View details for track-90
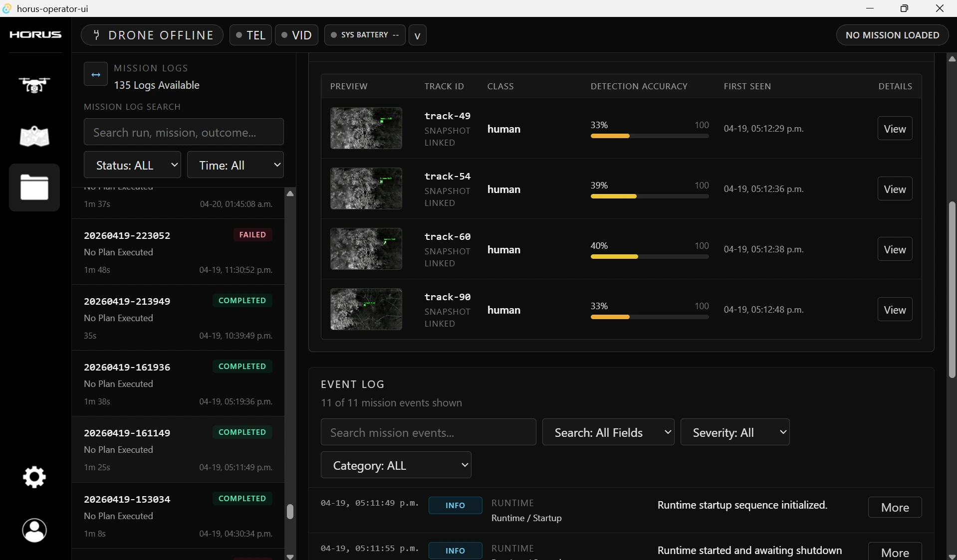Viewport: 957px width, 560px height. [x=895, y=310]
